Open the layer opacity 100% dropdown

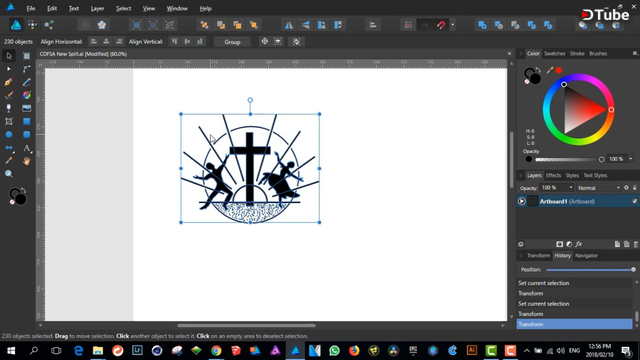coord(556,188)
